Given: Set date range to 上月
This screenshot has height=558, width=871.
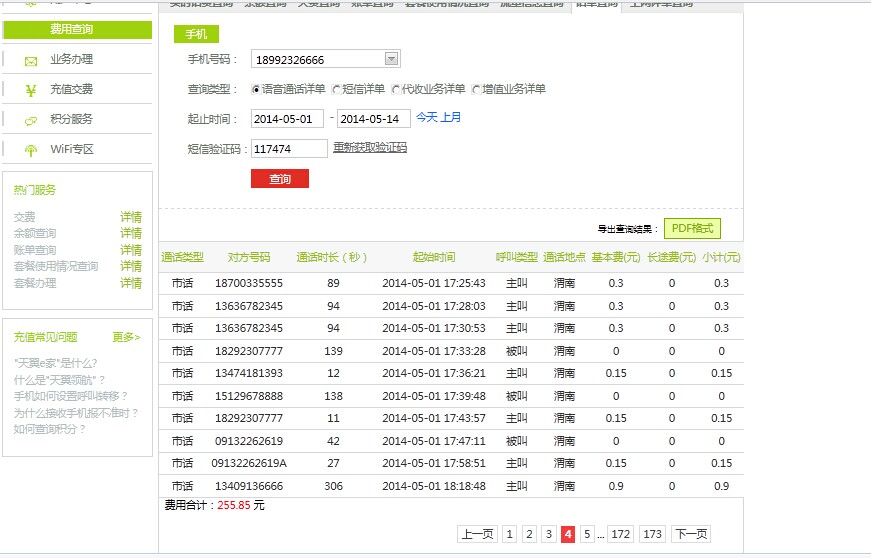Looking at the screenshot, I should pos(451,118).
